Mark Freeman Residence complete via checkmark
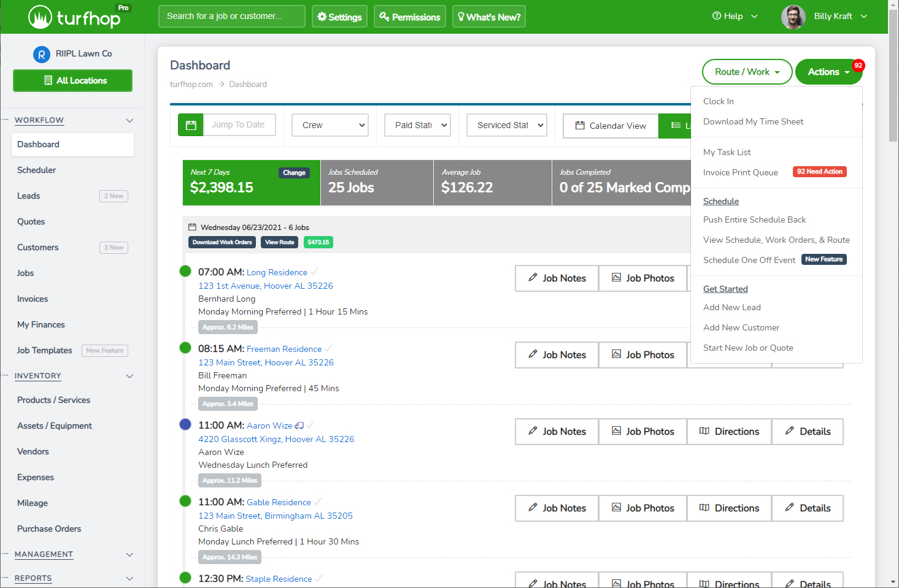This screenshot has width=899, height=588. click(x=329, y=348)
